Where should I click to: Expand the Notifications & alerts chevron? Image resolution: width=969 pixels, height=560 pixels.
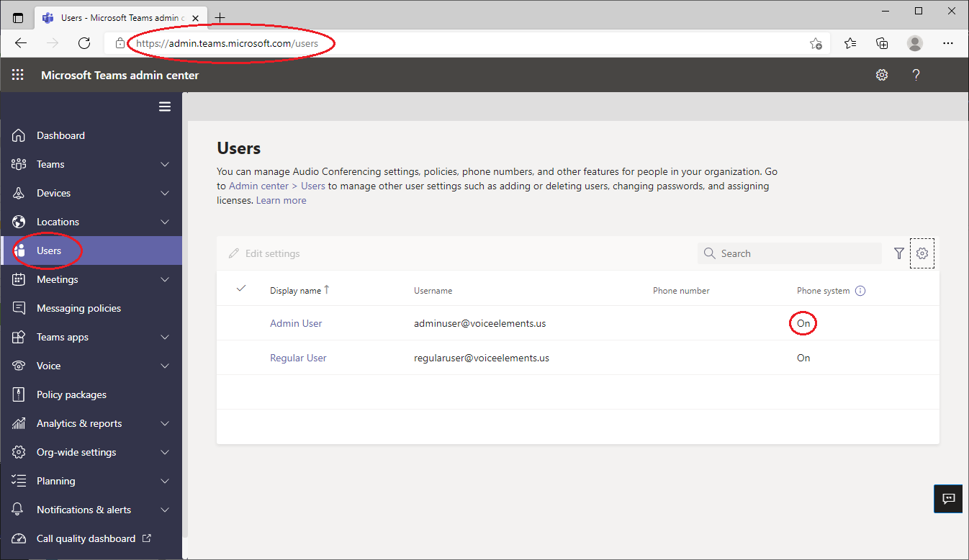165,510
